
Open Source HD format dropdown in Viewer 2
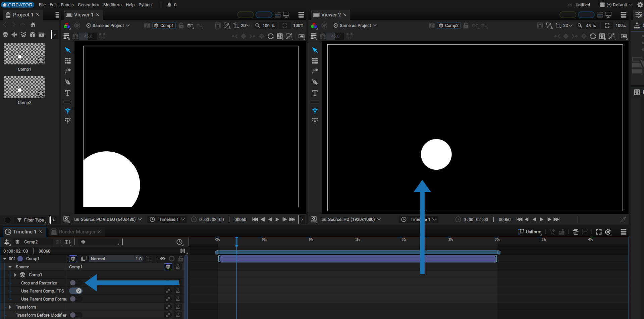[x=351, y=219]
